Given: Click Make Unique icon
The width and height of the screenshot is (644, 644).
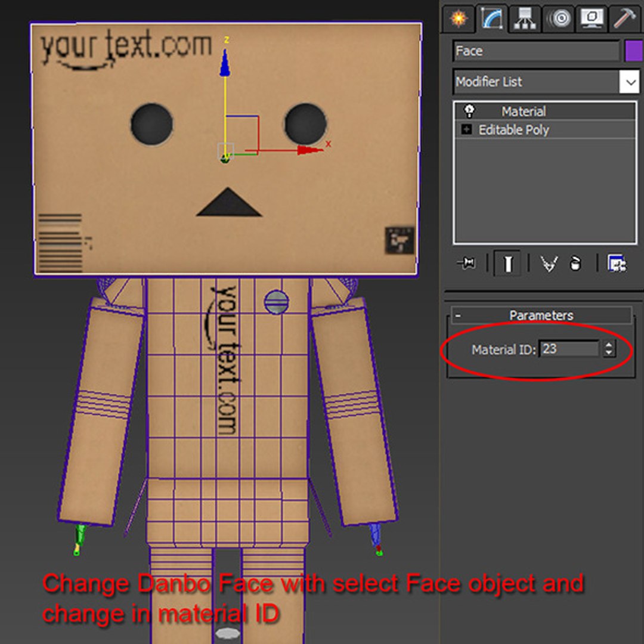Looking at the screenshot, I should [x=549, y=264].
